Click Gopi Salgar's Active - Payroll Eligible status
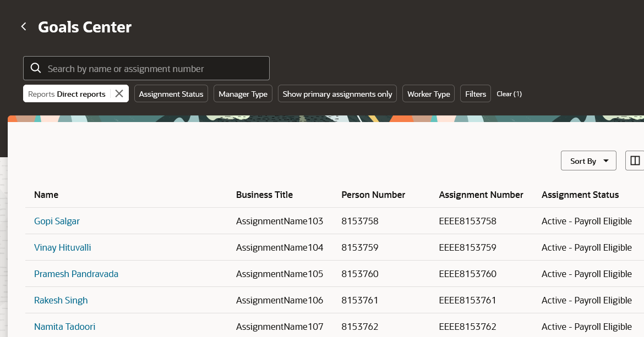This screenshot has height=337, width=644. point(587,221)
